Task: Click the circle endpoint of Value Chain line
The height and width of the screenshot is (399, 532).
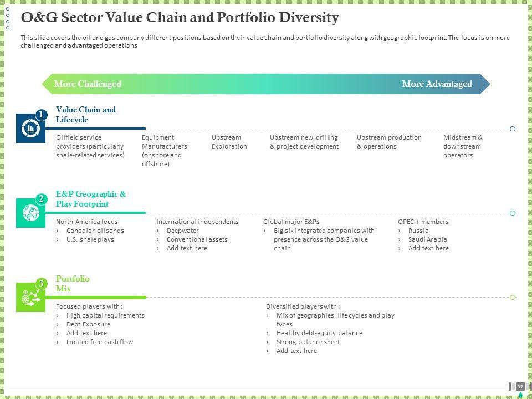Action: [x=513, y=129]
